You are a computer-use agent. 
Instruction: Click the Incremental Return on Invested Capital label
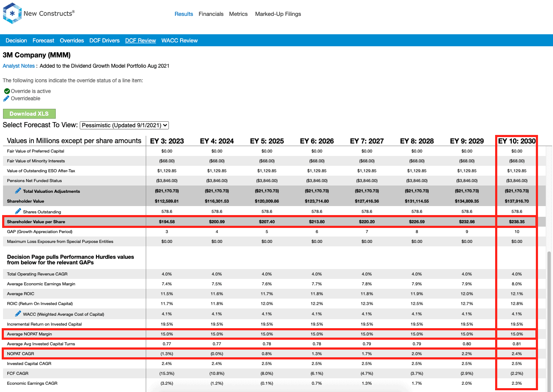(44, 324)
